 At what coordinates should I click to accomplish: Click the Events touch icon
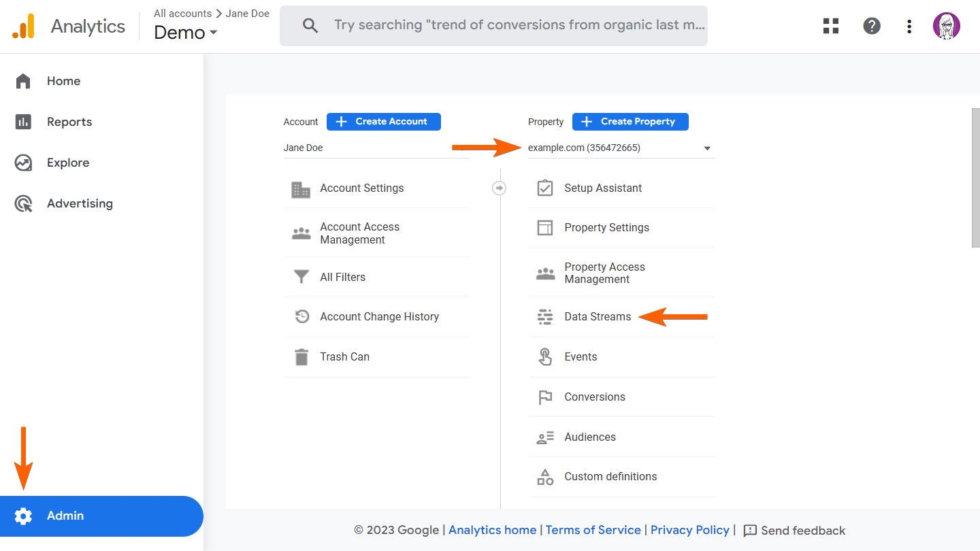pyautogui.click(x=545, y=357)
